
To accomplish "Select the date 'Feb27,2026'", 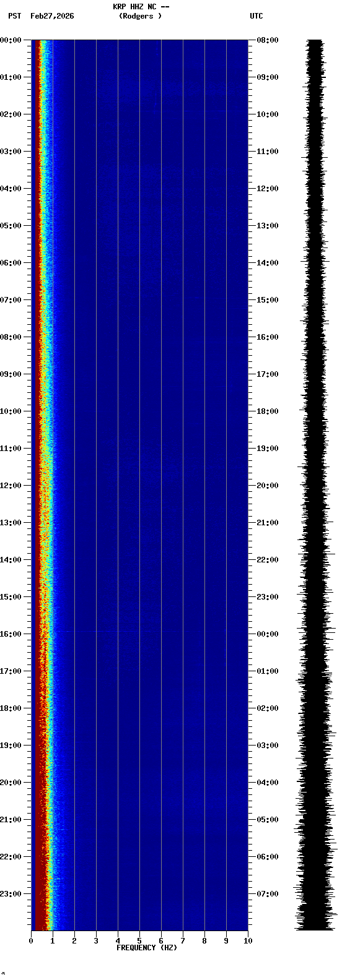I will 52,16.
